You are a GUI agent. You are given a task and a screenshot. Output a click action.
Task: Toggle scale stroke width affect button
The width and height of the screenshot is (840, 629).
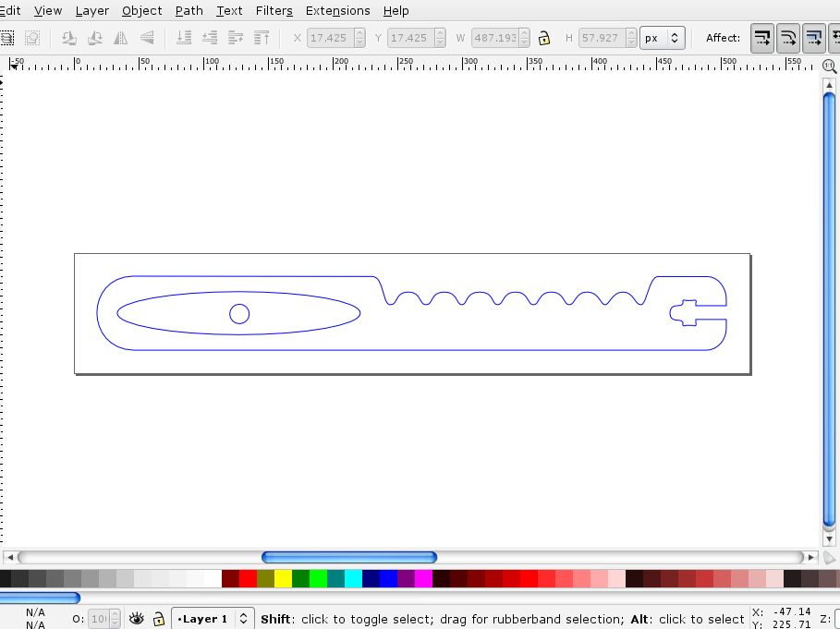pyautogui.click(x=761, y=38)
